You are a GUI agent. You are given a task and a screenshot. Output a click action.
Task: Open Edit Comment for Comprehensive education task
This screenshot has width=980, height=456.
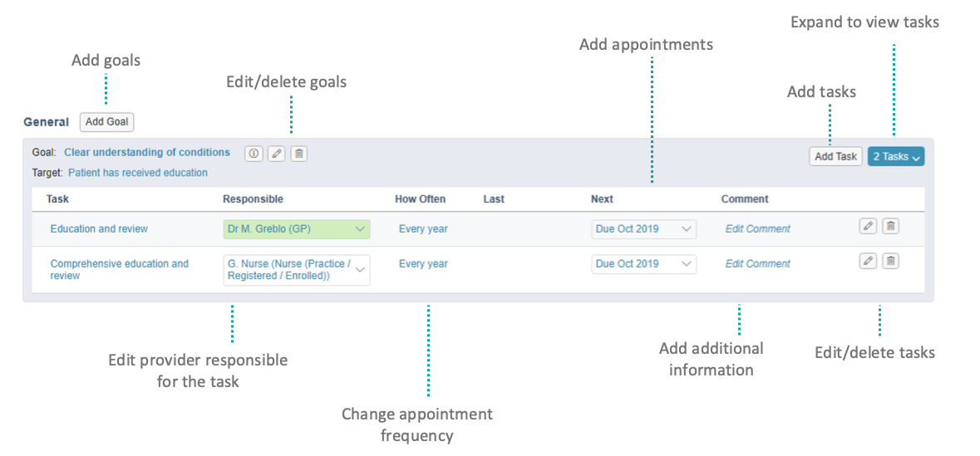click(757, 264)
